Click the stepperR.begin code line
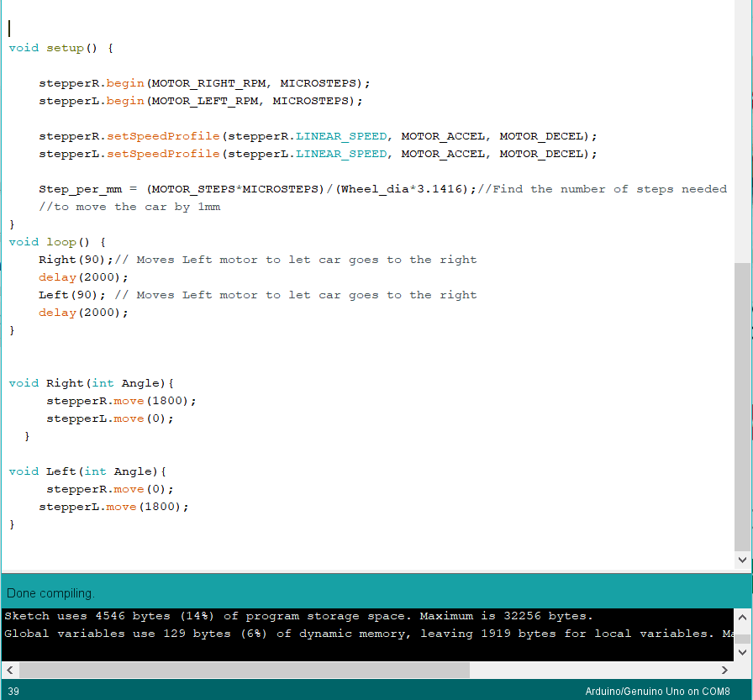The height and width of the screenshot is (700, 753). pos(204,83)
